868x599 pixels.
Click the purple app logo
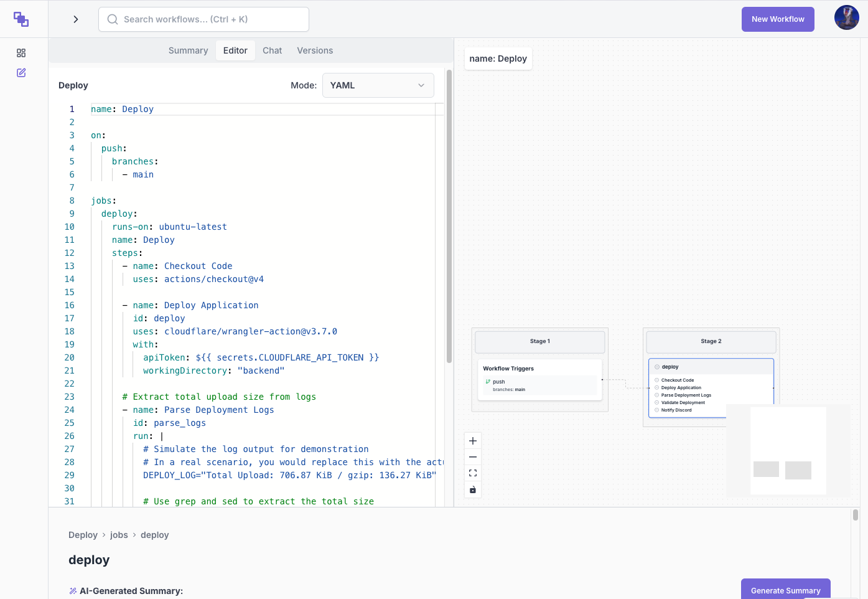(x=21, y=19)
